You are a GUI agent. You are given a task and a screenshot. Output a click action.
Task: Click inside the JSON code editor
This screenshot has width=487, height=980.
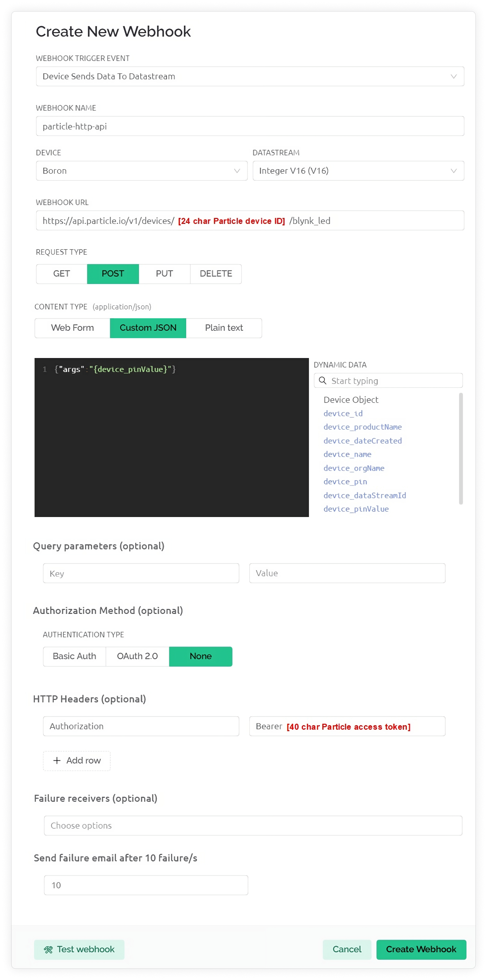coord(172,437)
